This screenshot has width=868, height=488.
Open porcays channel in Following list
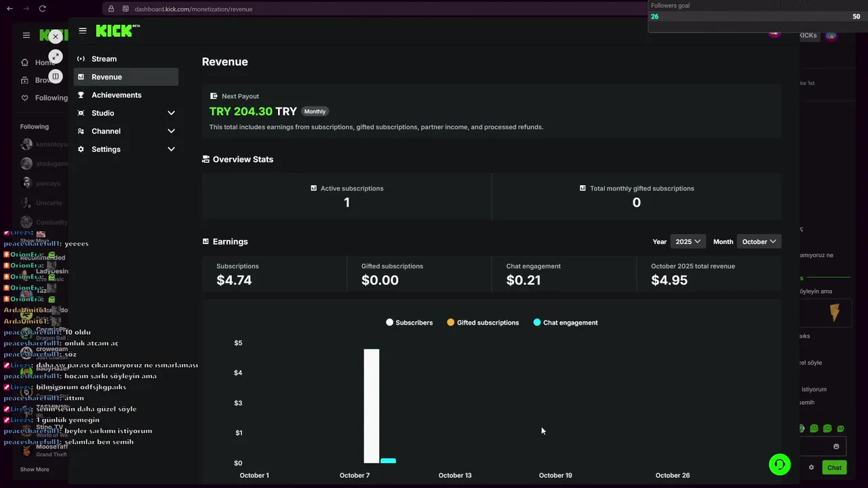point(41,183)
